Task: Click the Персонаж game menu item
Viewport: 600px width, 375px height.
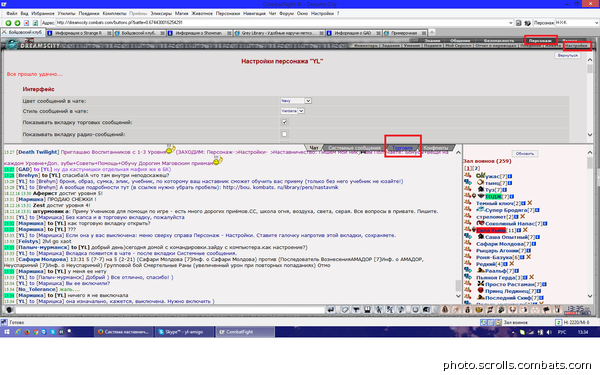Action: [540, 40]
